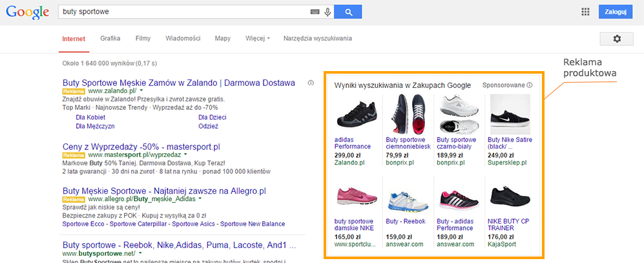Expand the arrow after allegro.pl URL

(x=200, y=198)
